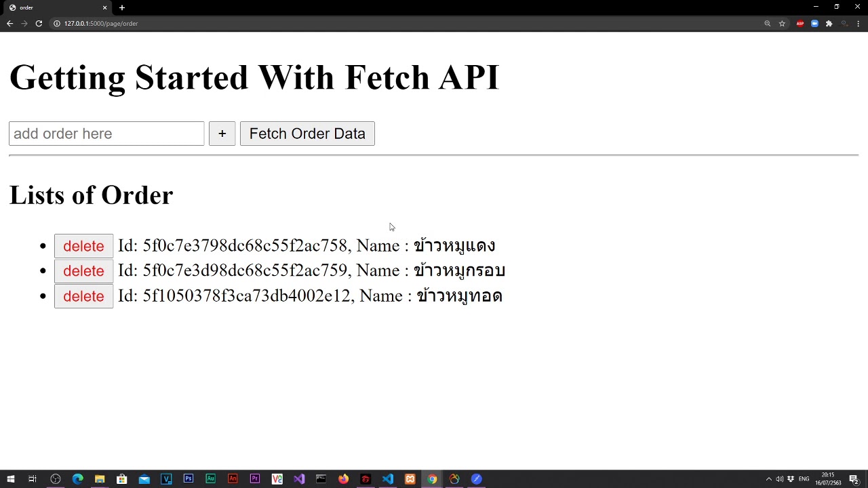Delete the ข้าวหมูแดง order
The width and height of the screenshot is (868, 488).
coord(83,246)
